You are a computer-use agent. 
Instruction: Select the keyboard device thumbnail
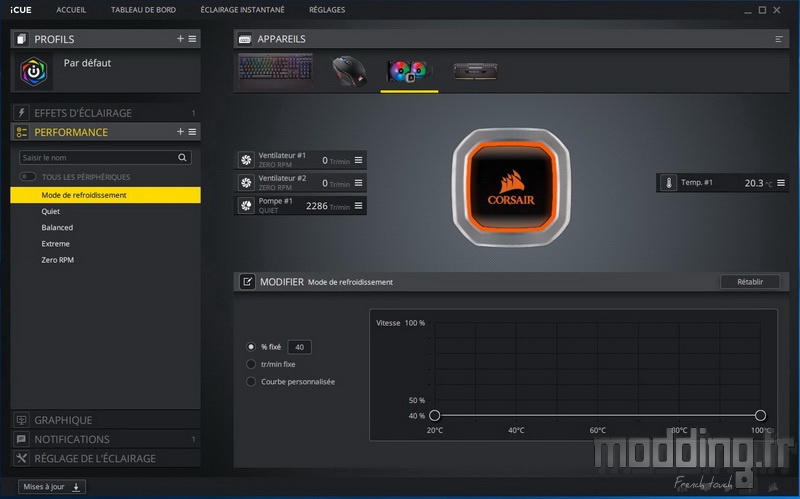point(276,71)
